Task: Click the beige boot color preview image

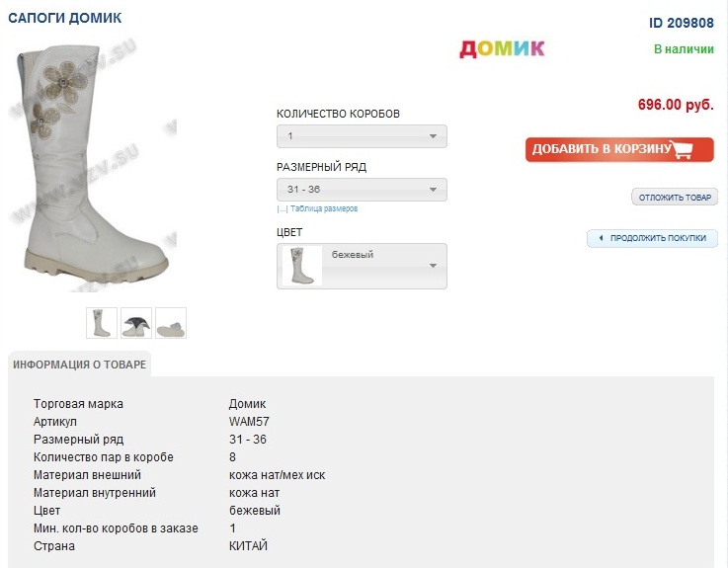Action: pyautogui.click(x=302, y=266)
